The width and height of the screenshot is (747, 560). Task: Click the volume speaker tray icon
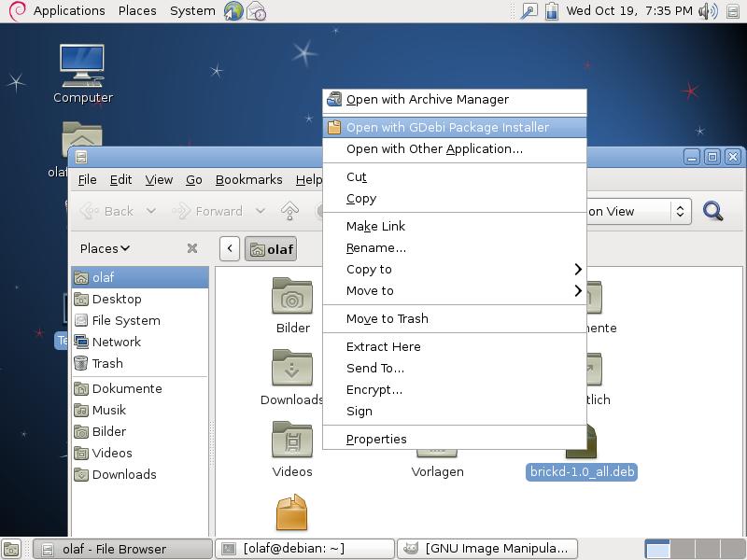707,11
